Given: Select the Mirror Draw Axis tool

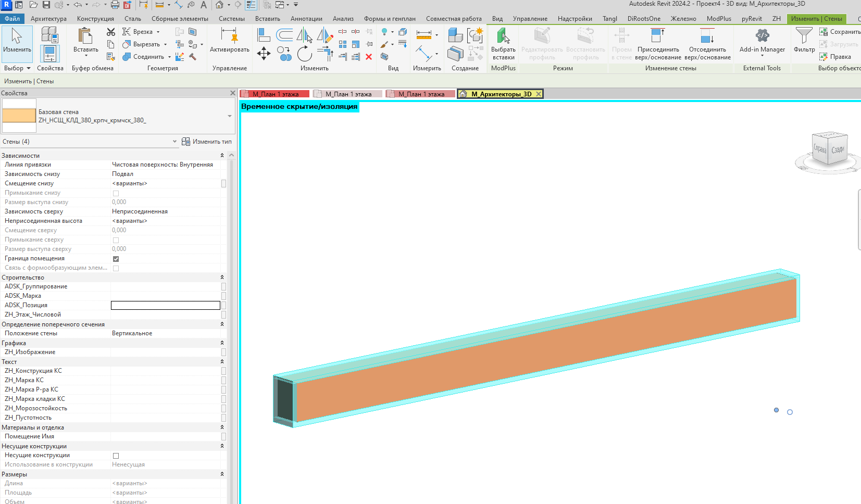Looking at the screenshot, I should [x=325, y=35].
